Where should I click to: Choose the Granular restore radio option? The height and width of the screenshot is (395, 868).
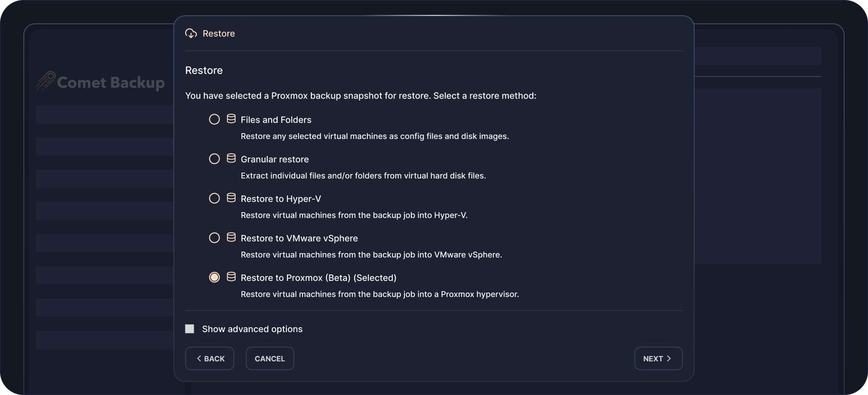[214, 159]
